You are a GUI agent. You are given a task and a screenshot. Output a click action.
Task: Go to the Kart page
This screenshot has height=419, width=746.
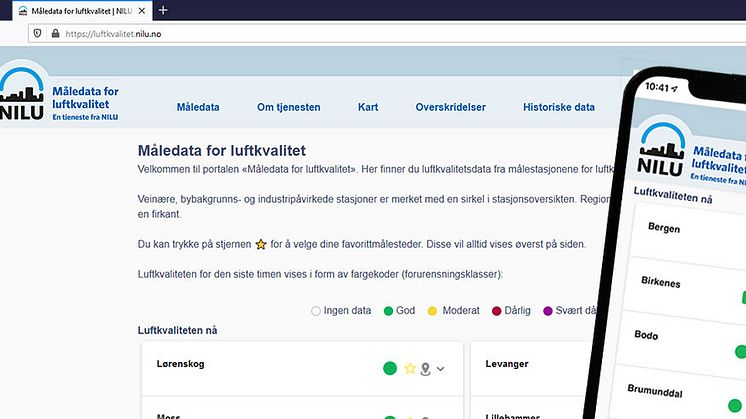pos(368,107)
